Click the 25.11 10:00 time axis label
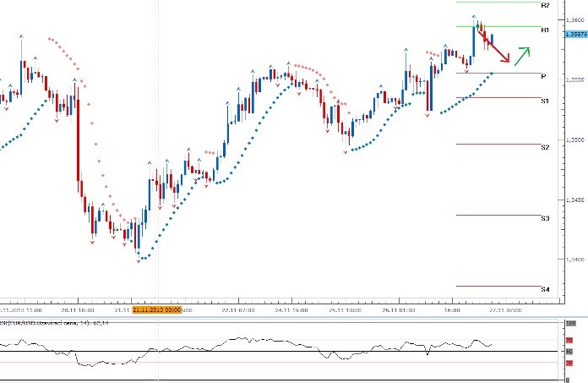The width and height of the screenshot is (588, 383). (345, 310)
